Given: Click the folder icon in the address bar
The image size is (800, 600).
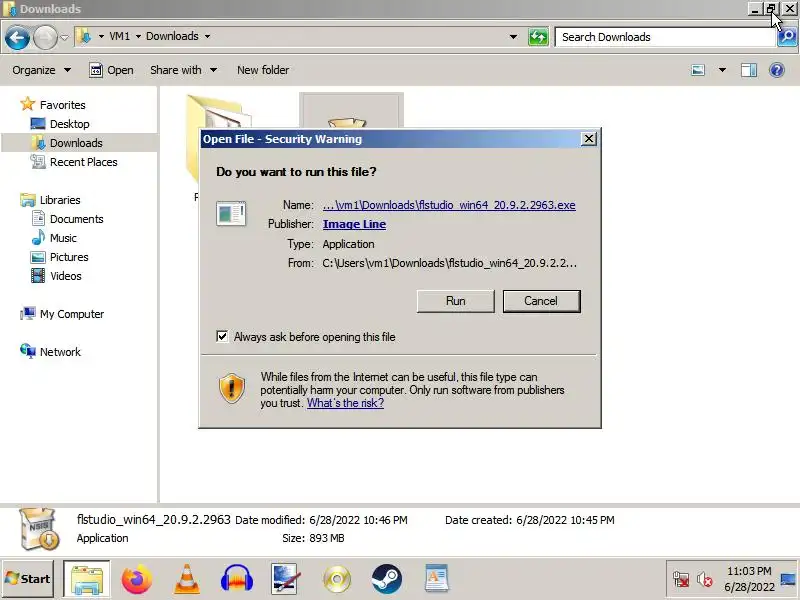Looking at the screenshot, I should tap(84, 36).
